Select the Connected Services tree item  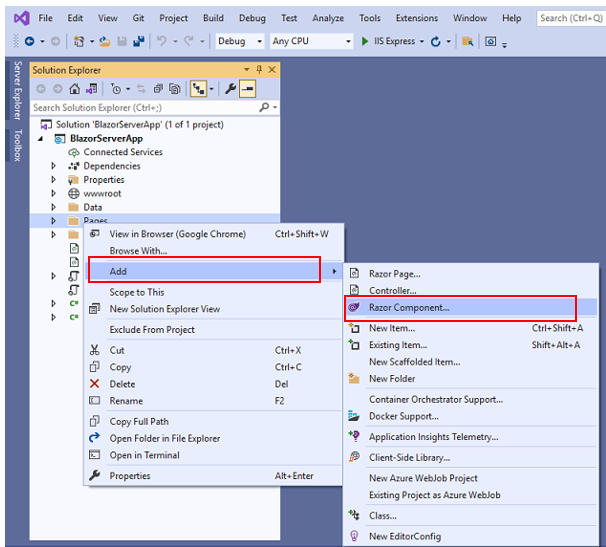pos(123,152)
